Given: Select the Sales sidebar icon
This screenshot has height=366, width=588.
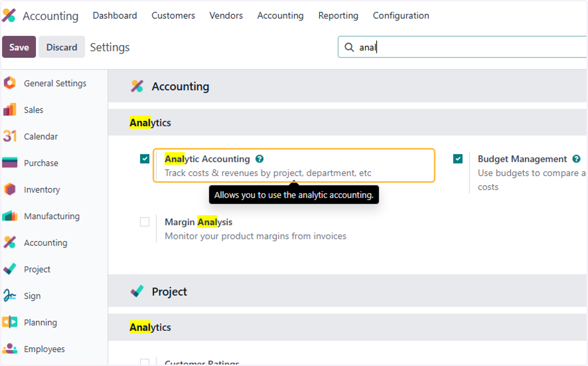Looking at the screenshot, I should [10, 110].
